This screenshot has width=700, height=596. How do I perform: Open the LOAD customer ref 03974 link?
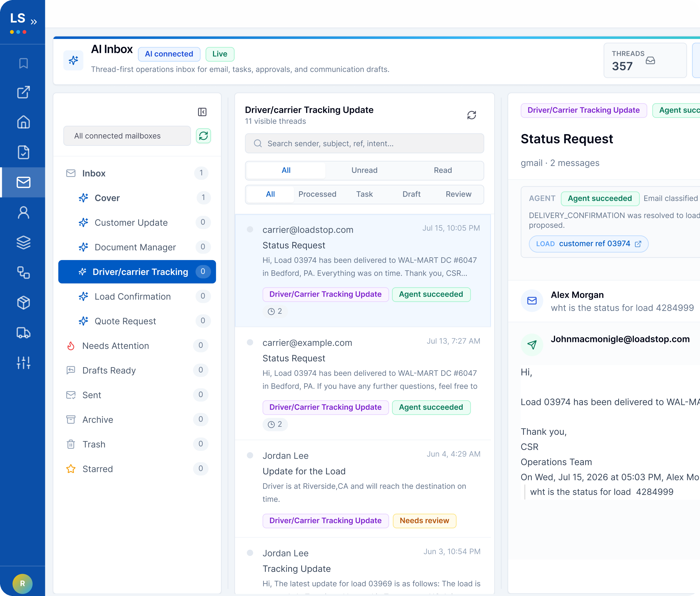click(x=588, y=244)
